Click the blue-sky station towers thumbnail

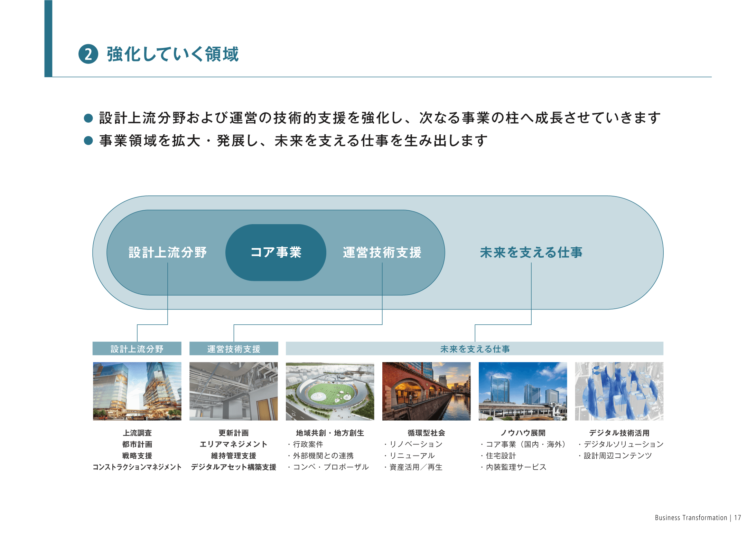click(523, 391)
